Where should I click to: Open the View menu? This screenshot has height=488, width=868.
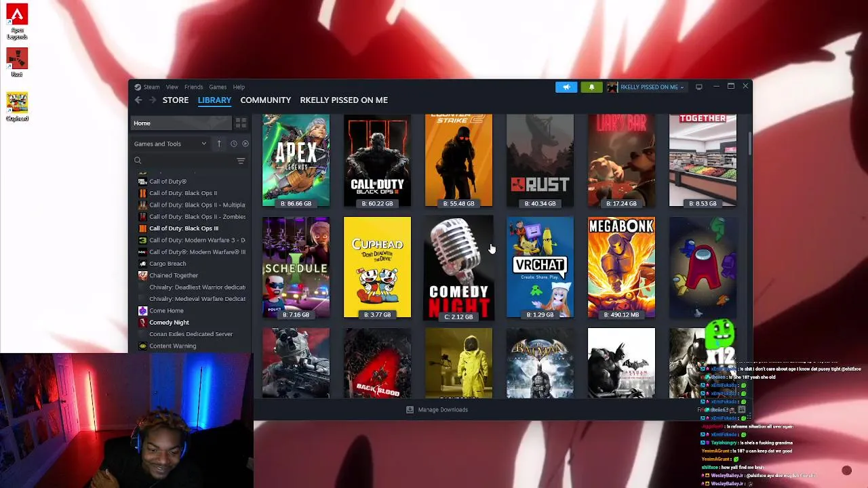click(x=172, y=87)
